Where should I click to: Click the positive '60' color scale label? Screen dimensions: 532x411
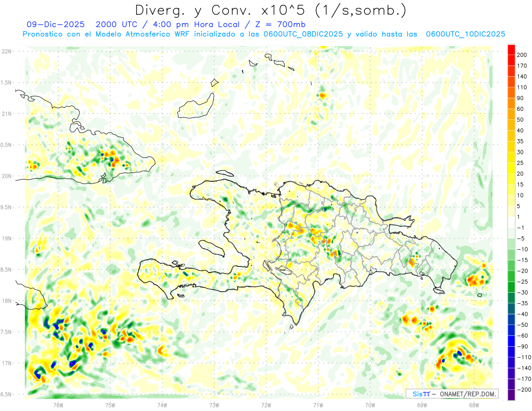pyautogui.click(x=521, y=109)
